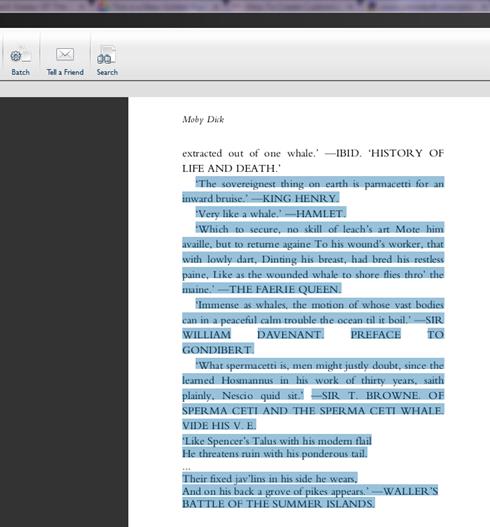The image size is (490, 527).
Task: Click 'IBID.' in the first line
Action: pyautogui.click(x=349, y=153)
